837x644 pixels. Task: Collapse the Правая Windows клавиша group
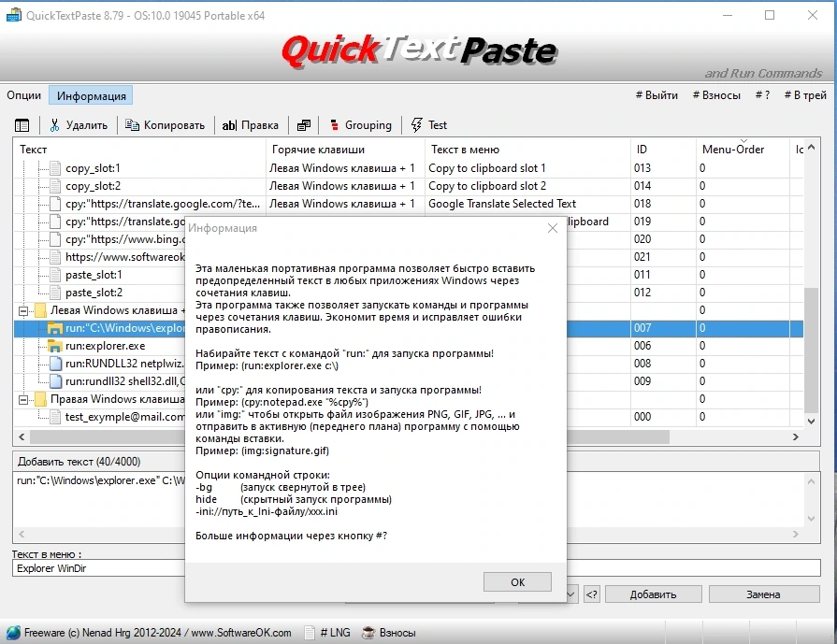[23, 399]
